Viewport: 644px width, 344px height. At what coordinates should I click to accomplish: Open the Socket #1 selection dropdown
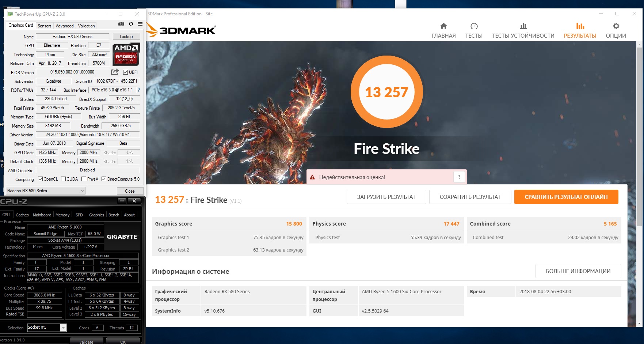(47, 328)
